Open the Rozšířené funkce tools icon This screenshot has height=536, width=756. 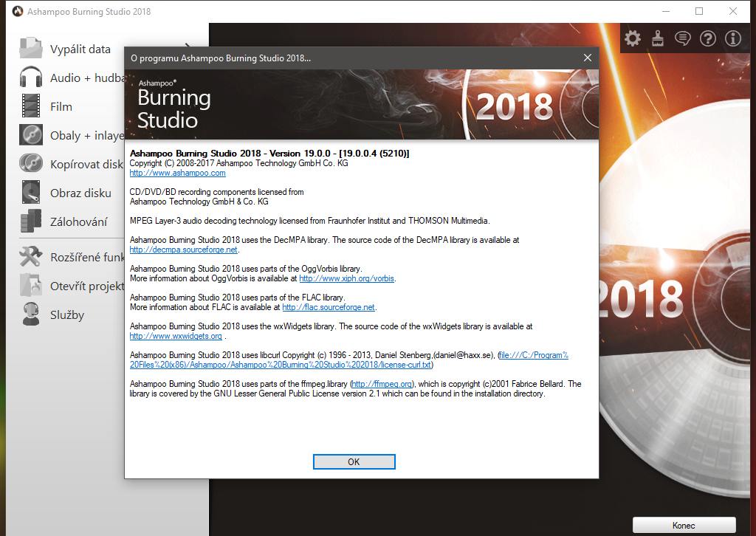(31, 257)
